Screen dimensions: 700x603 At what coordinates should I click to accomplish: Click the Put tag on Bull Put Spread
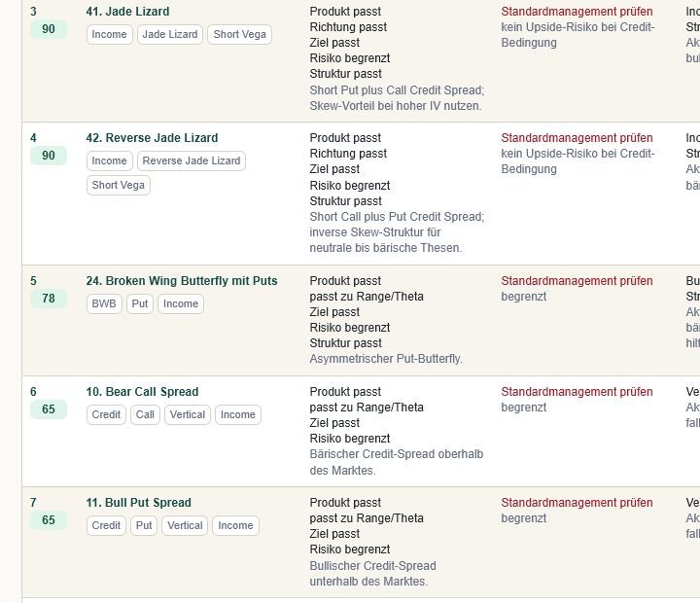[x=144, y=525]
